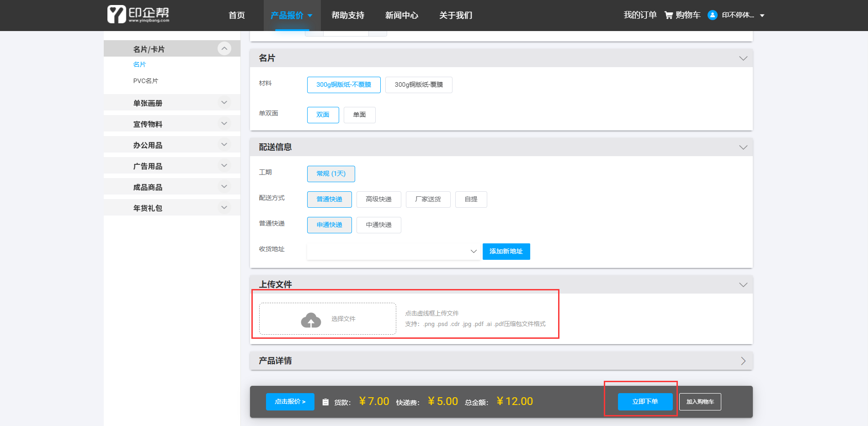Expand the 单张画册 sidebar category
The width and height of the screenshot is (868, 426).
224,103
